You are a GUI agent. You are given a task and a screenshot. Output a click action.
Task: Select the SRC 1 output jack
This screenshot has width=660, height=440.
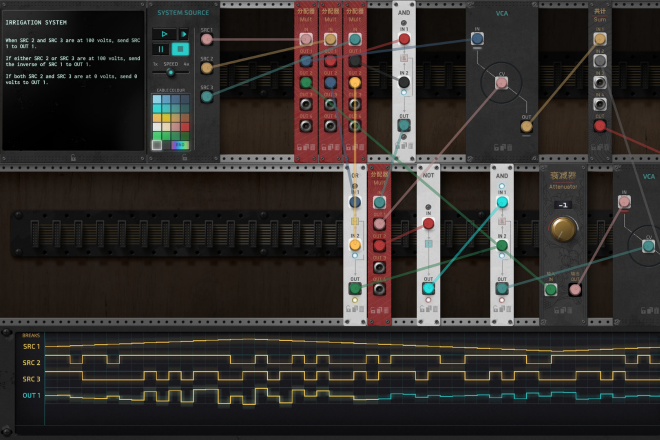[207, 40]
